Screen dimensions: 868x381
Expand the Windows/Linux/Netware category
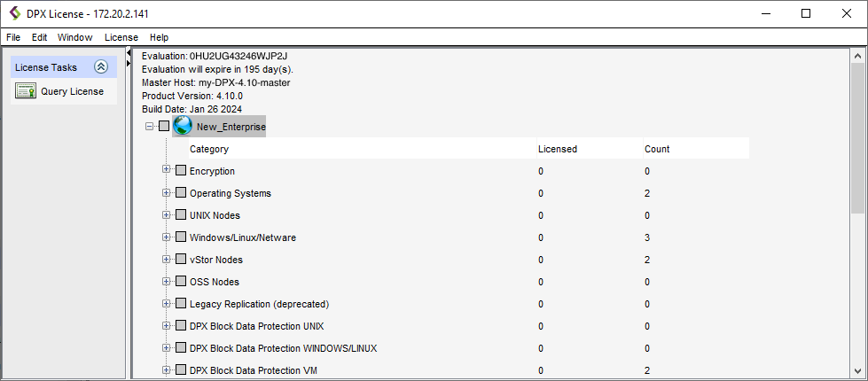(x=166, y=237)
